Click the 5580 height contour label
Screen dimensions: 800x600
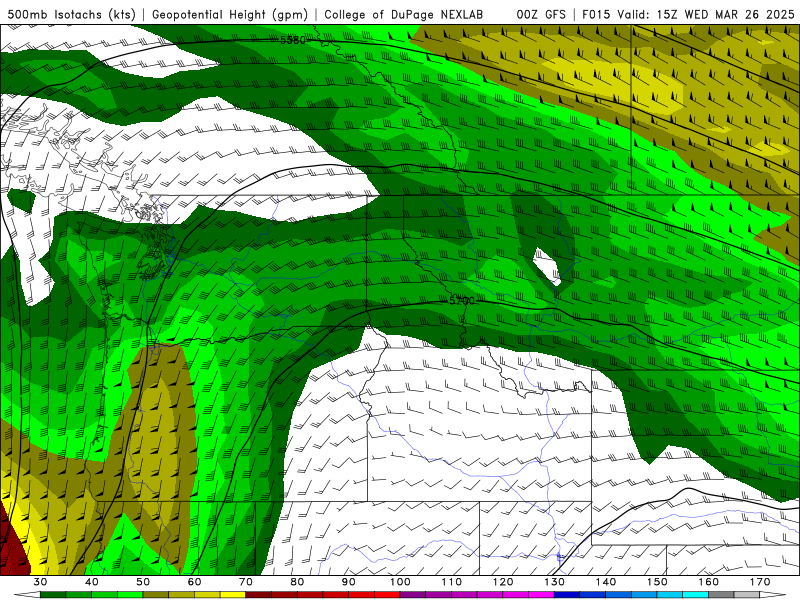[x=293, y=40]
